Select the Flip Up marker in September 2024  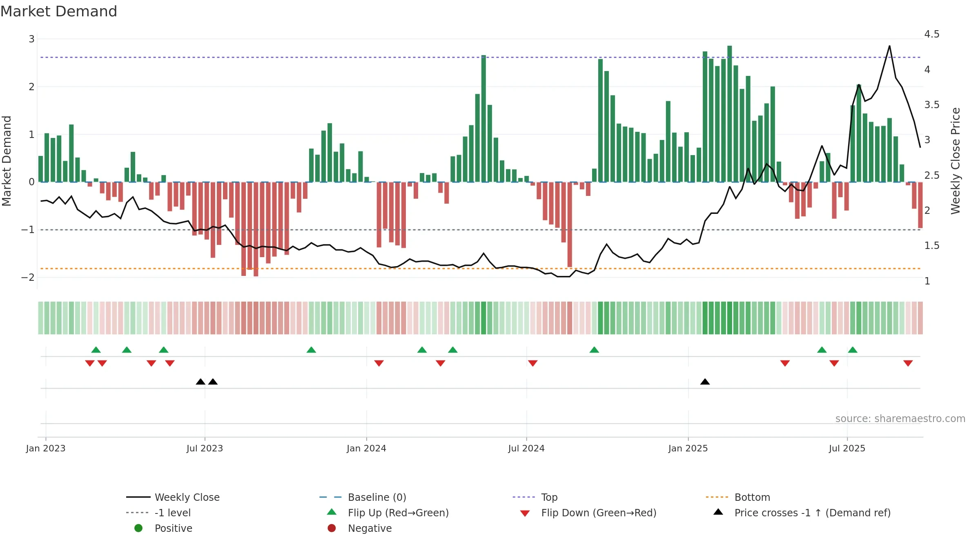[x=594, y=350]
